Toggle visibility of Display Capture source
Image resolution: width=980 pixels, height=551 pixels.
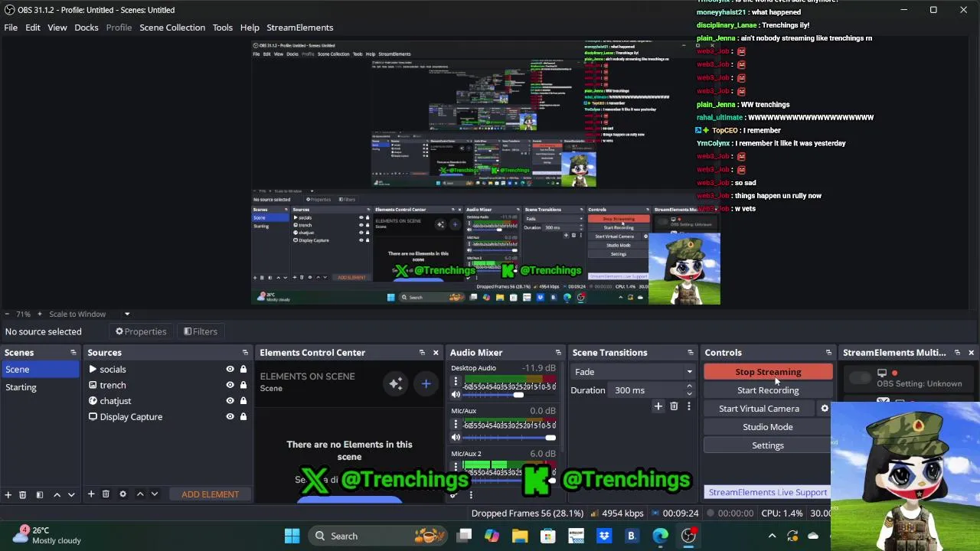point(230,417)
